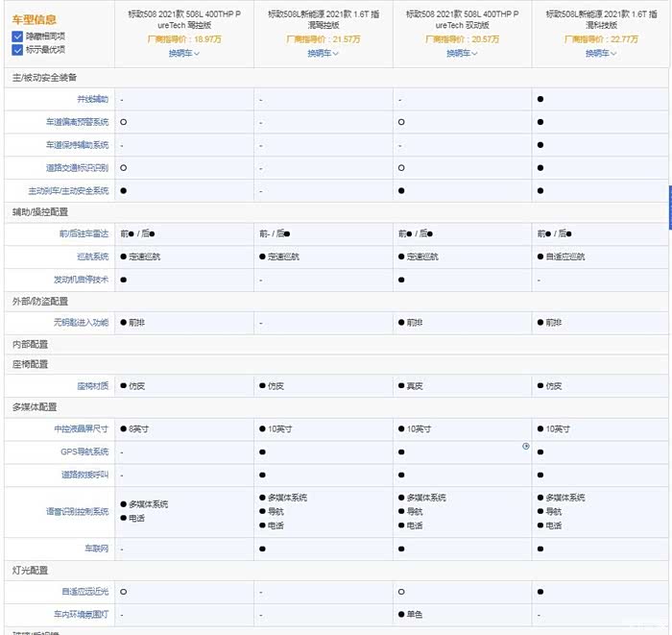This screenshot has height=635, width=672.
Task: Click the 前- / 后● cell in 驻车雷达 row
Action: [x=275, y=233]
